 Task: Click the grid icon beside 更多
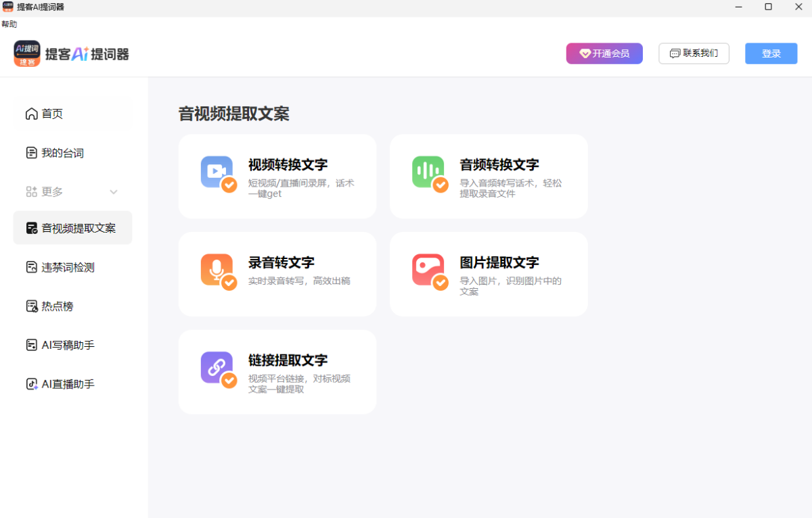coord(31,192)
